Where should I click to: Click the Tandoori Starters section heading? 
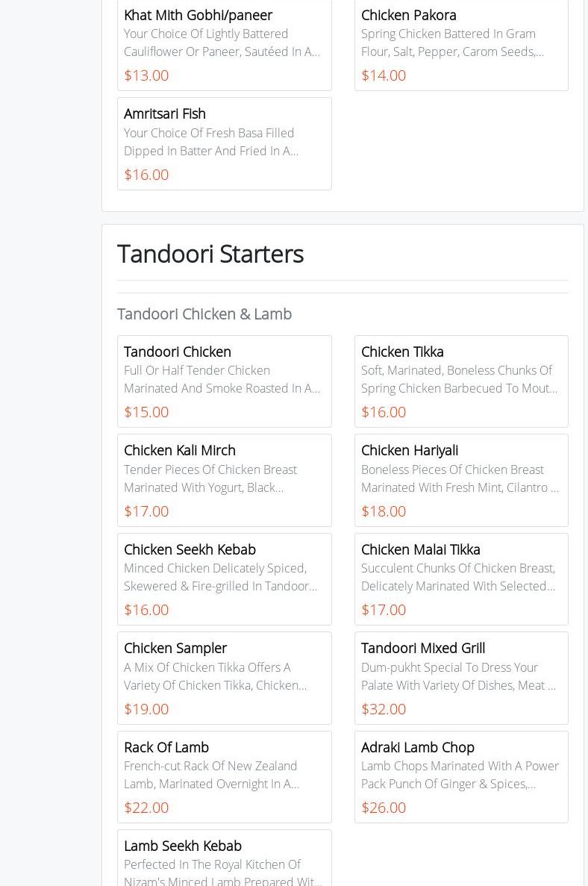point(210,254)
